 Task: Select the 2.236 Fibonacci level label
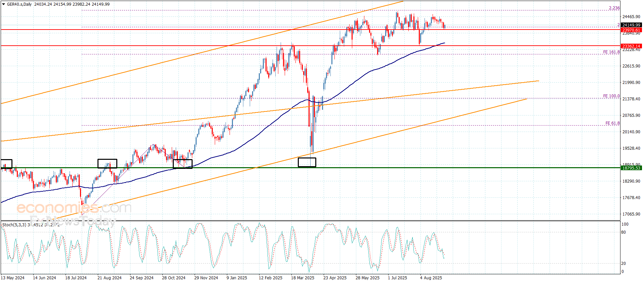coord(614,8)
